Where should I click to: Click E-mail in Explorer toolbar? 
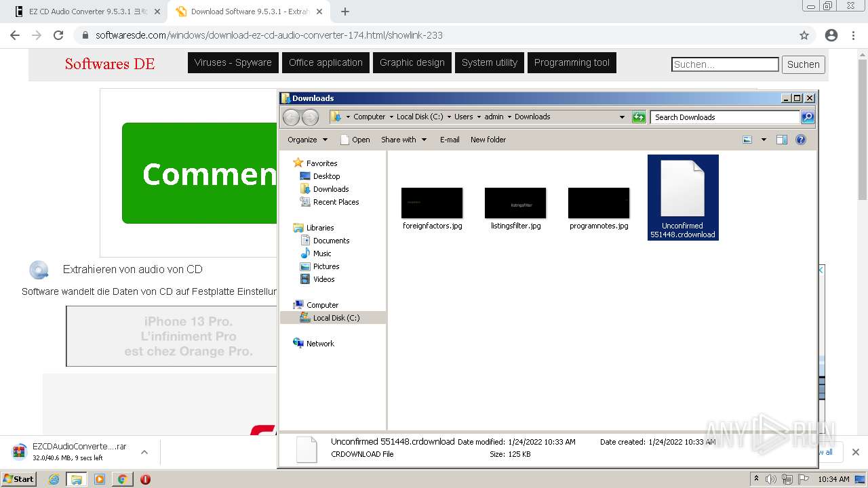click(450, 140)
